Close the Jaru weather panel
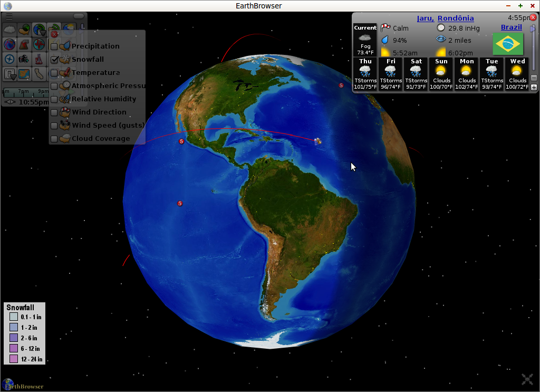The image size is (540, 392). click(x=533, y=17)
